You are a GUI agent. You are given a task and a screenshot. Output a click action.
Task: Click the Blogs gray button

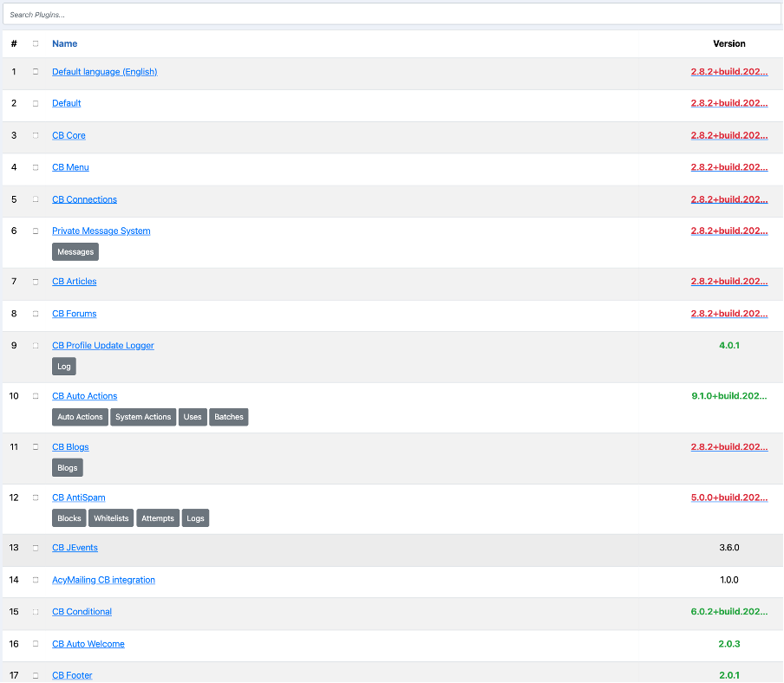[68, 468]
